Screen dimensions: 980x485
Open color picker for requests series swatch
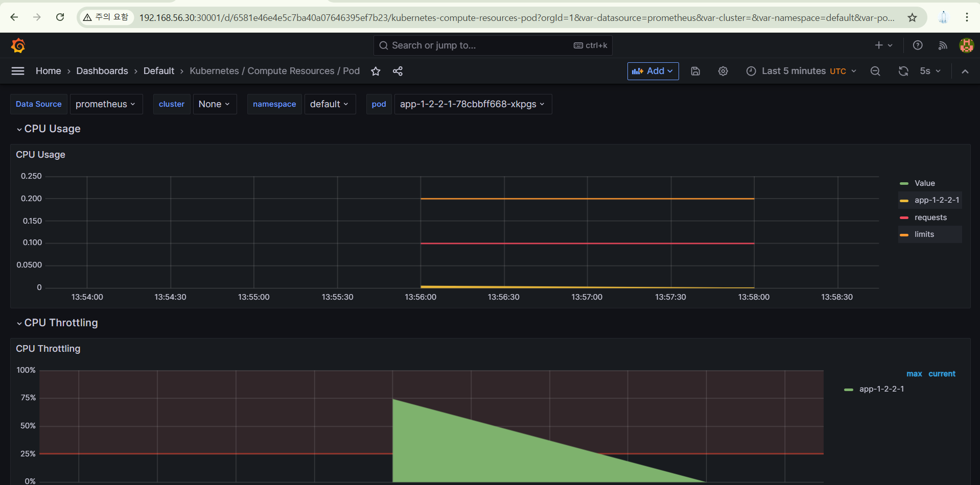pos(904,217)
